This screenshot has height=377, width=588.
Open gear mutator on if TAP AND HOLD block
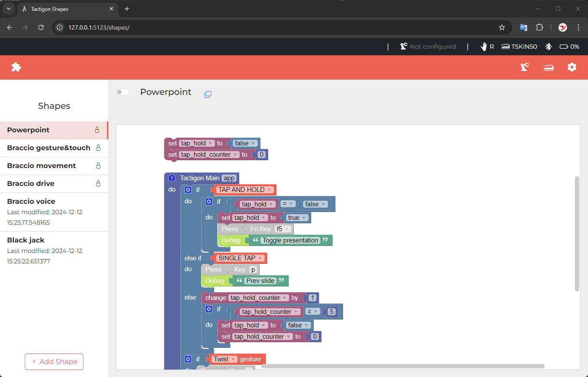click(188, 190)
